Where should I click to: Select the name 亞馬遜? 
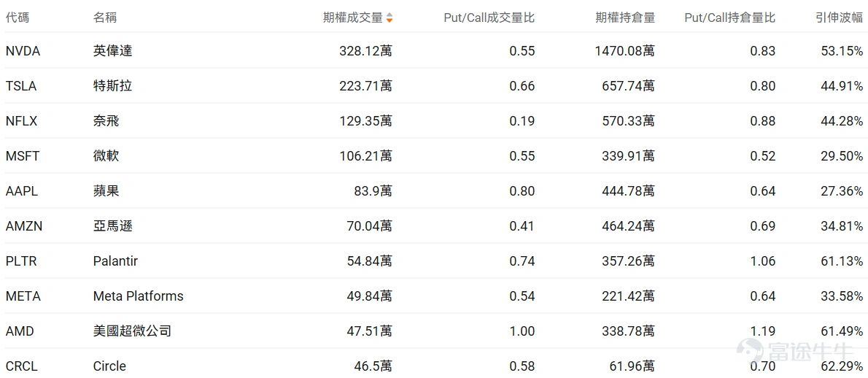point(113,225)
